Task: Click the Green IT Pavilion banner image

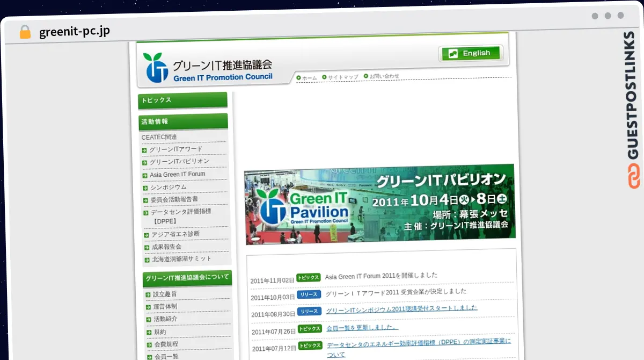Action: pos(380,205)
